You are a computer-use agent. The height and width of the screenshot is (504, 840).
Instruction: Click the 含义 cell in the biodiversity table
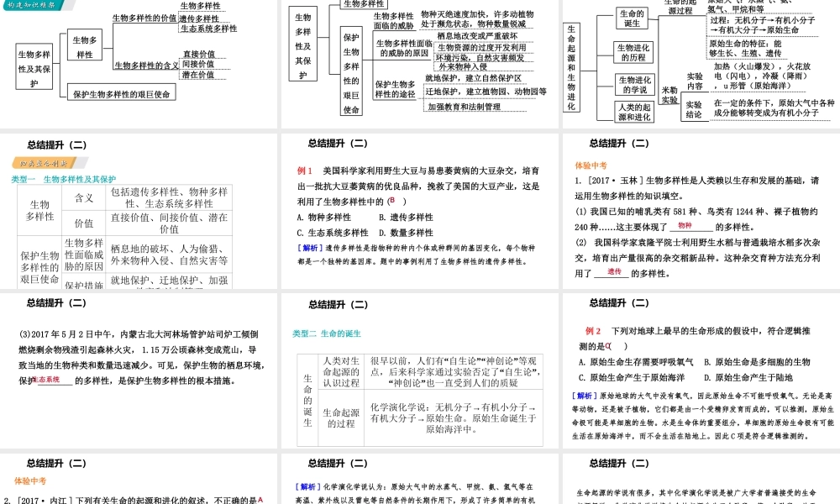coord(84,197)
